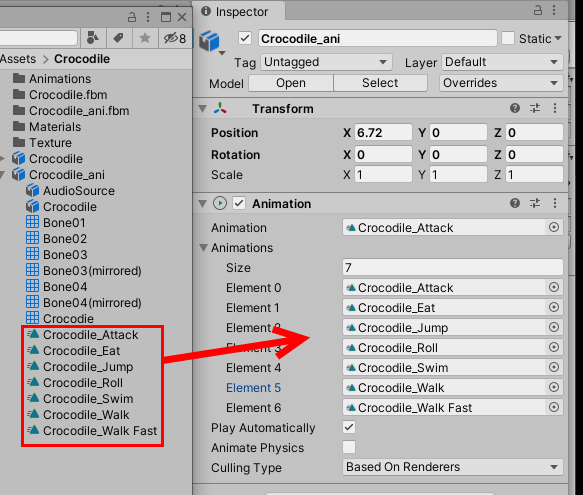Click the Position X field

[383, 133]
